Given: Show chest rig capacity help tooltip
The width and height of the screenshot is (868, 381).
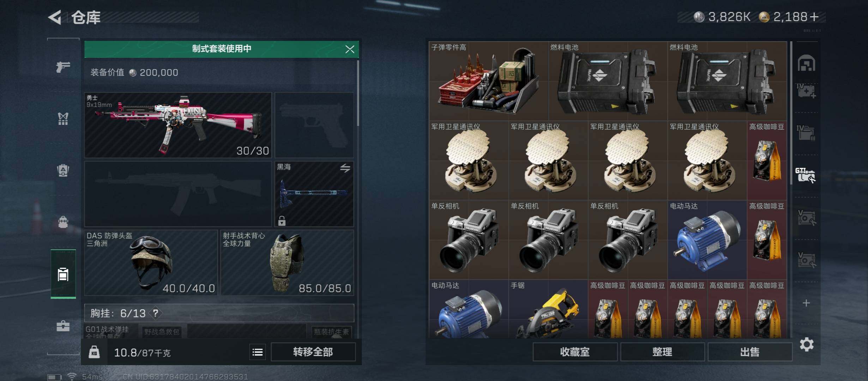Looking at the screenshot, I should click(155, 313).
